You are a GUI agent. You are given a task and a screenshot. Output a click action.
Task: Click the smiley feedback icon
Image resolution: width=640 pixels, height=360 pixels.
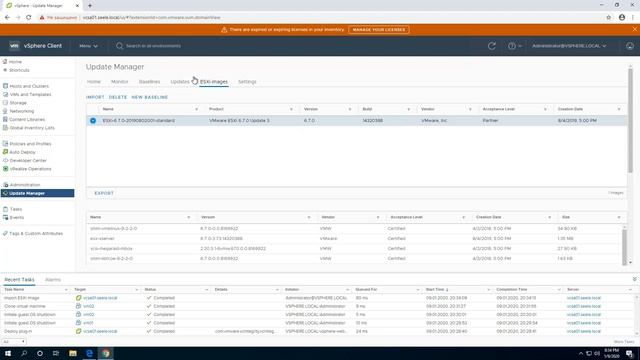pos(630,46)
